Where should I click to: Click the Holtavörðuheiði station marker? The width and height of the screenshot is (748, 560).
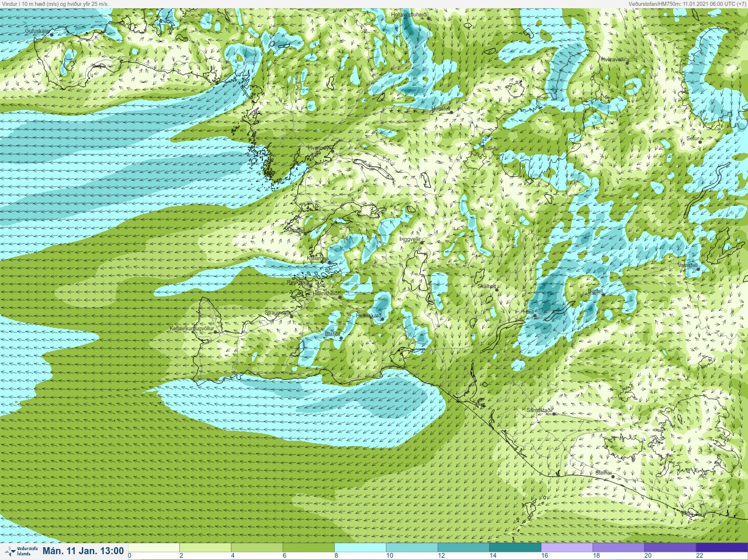pyautogui.click(x=429, y=18)
